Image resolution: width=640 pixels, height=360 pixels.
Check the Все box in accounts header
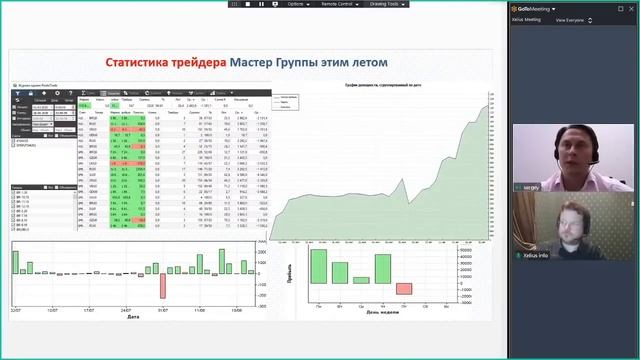click(x=46, y=136)
